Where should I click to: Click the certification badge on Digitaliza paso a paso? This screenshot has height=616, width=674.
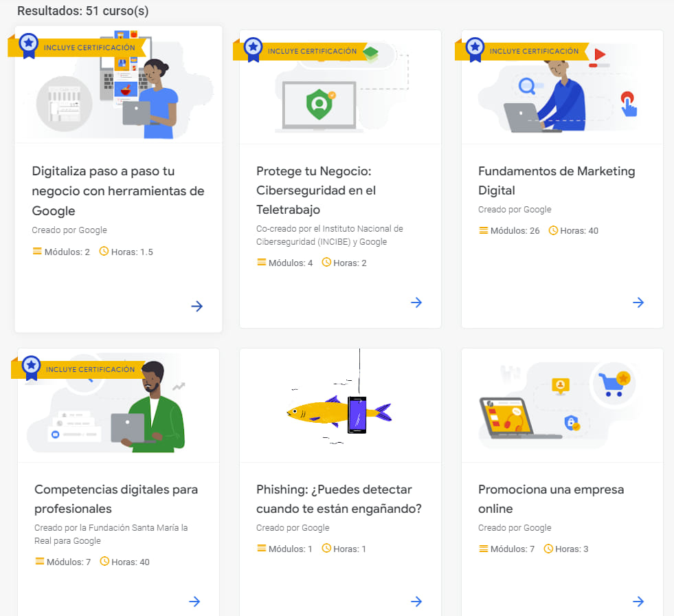pos(28,43)
